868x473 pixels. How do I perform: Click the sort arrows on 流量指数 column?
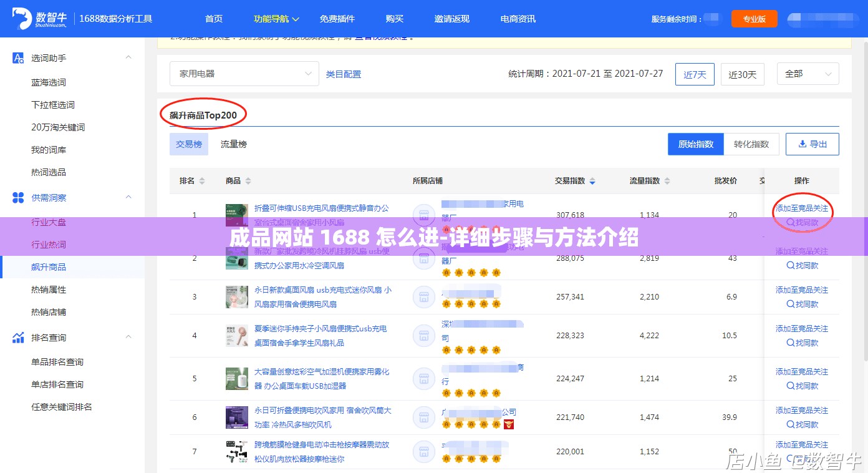coord(667,180)
